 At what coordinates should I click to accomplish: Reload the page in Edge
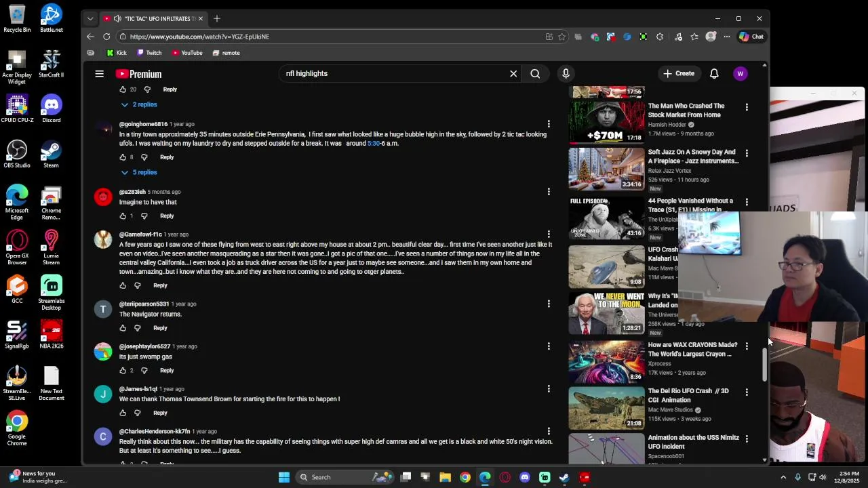106,37
